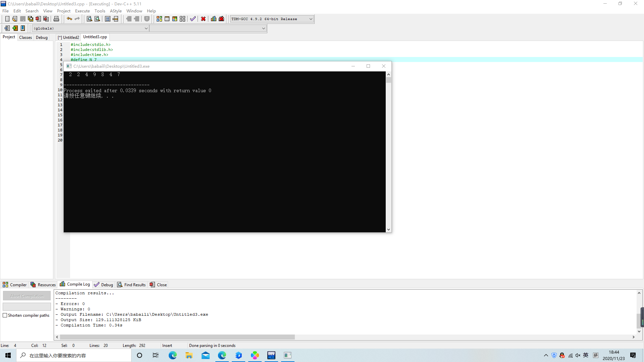Click the Compile & Run icon
This screenshot has width=644, height=362.
[x=175, y=19]
